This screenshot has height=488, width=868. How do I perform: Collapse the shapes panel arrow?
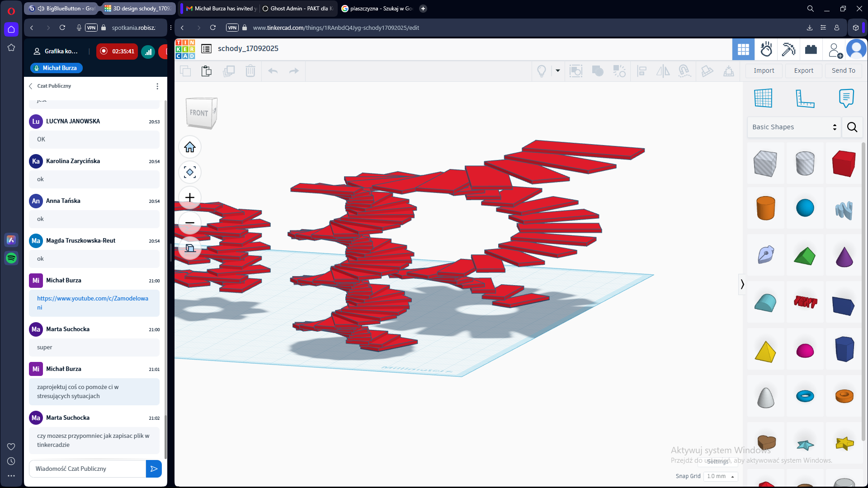coord(742,284)
